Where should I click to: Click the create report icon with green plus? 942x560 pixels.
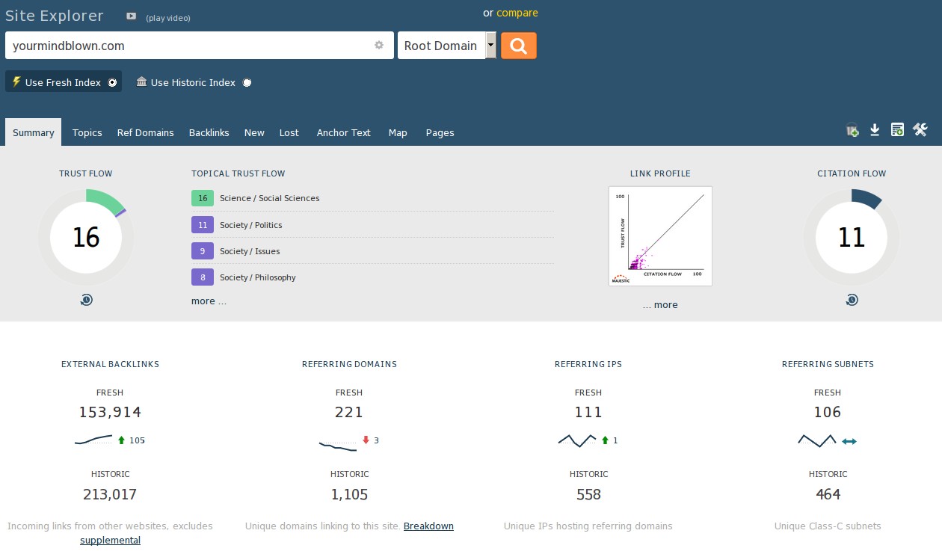click(897, 131)
